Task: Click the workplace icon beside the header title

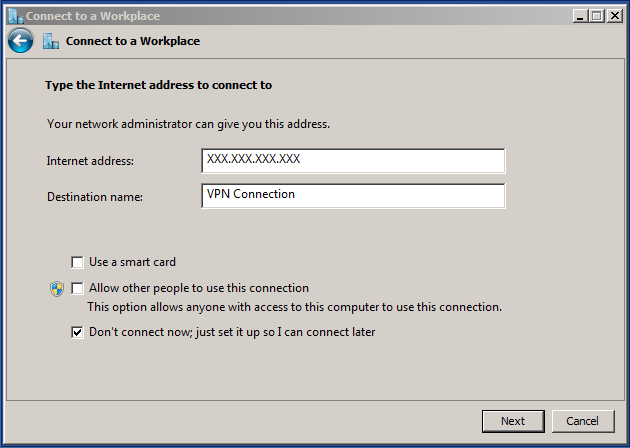Action: tap(51, 41)
